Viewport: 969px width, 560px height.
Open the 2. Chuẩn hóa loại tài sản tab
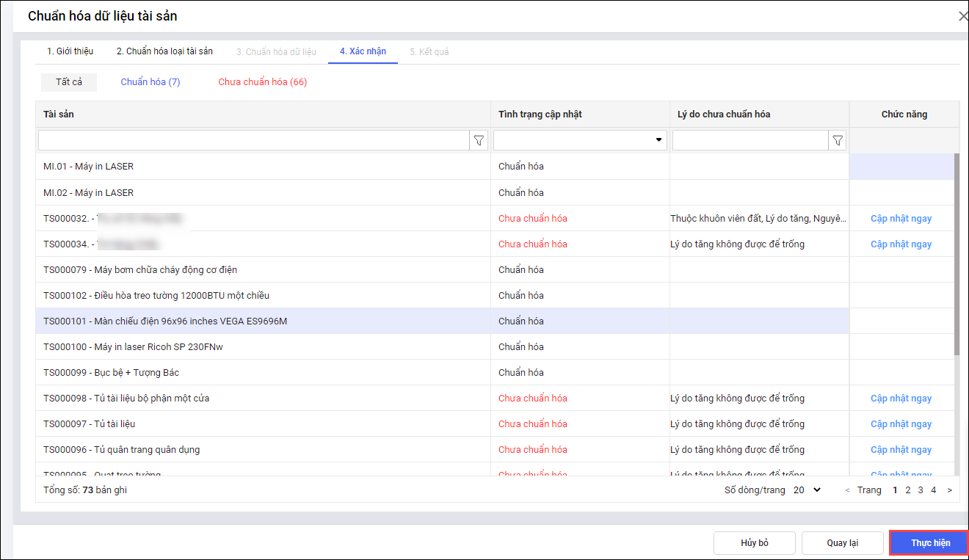[164, 51]
